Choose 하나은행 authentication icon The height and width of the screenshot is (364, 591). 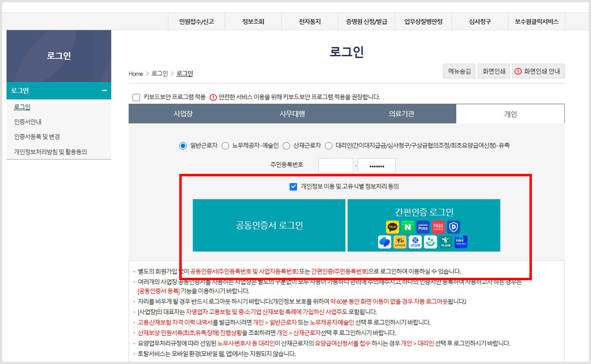(x=445, y=241)
